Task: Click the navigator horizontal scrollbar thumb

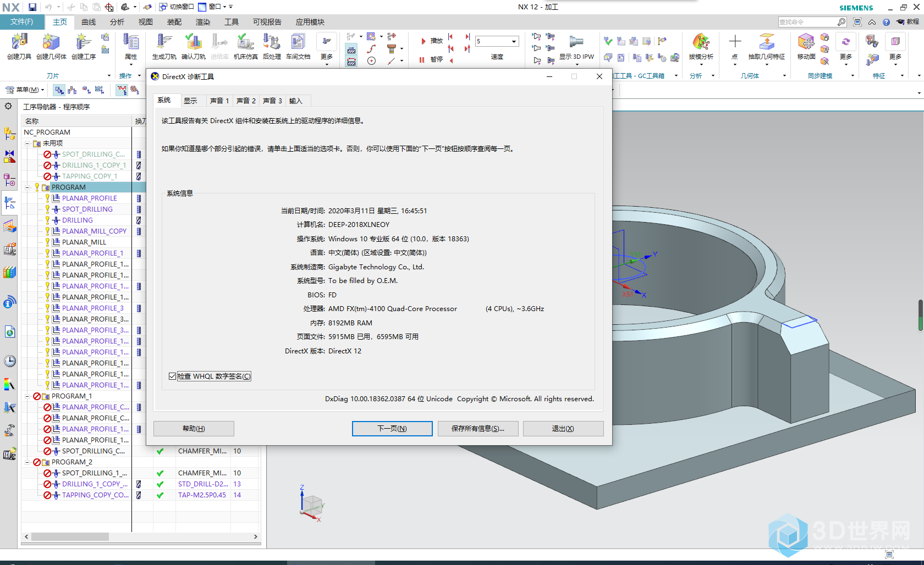Action: tap(70, 536)
